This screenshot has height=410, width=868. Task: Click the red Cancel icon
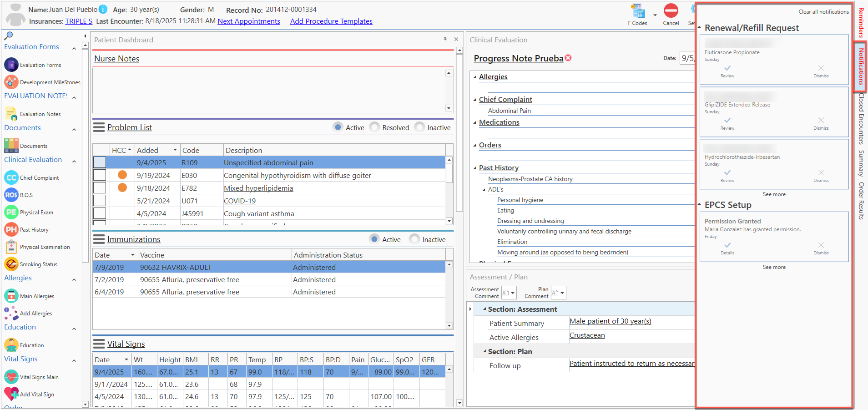tap(671, 10)
